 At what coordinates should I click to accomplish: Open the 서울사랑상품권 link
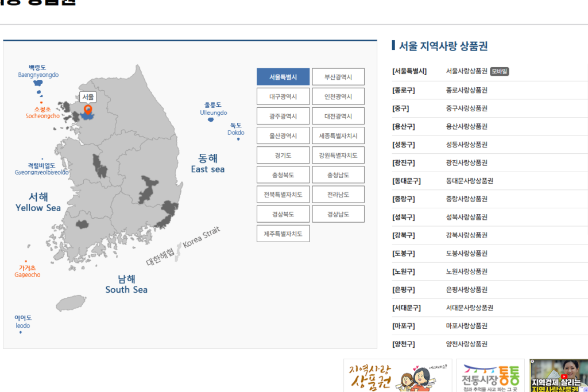(x=467, y=71)
